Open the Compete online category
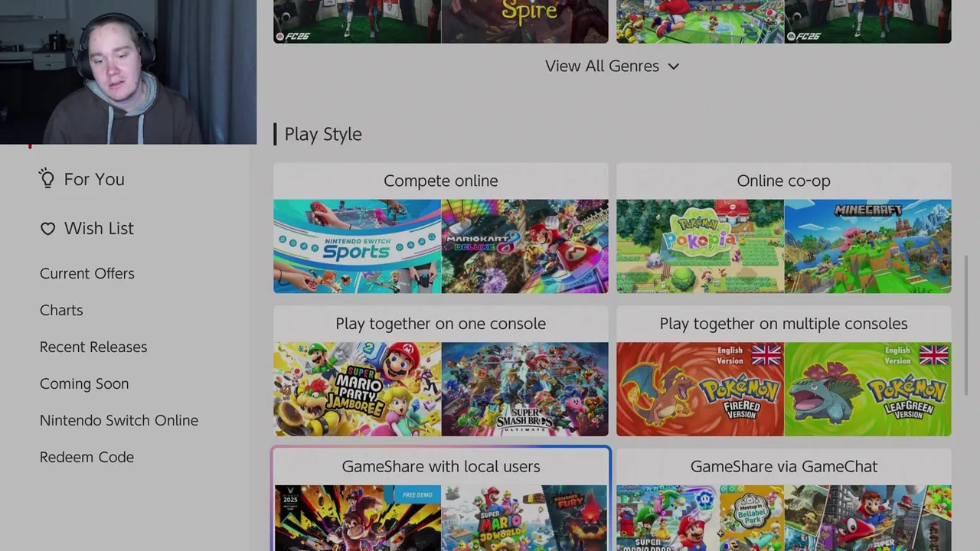This screenshot has width=980, height=551. pyautogui.click(x=441, y=228)
